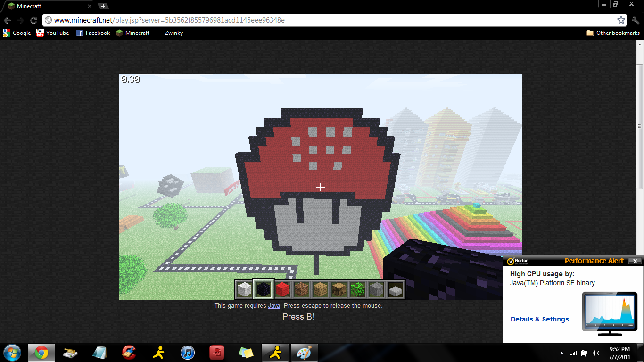Open the Windows Start menu
The height and width of the screenshot is (362, 644).
[x=12, y=353]
